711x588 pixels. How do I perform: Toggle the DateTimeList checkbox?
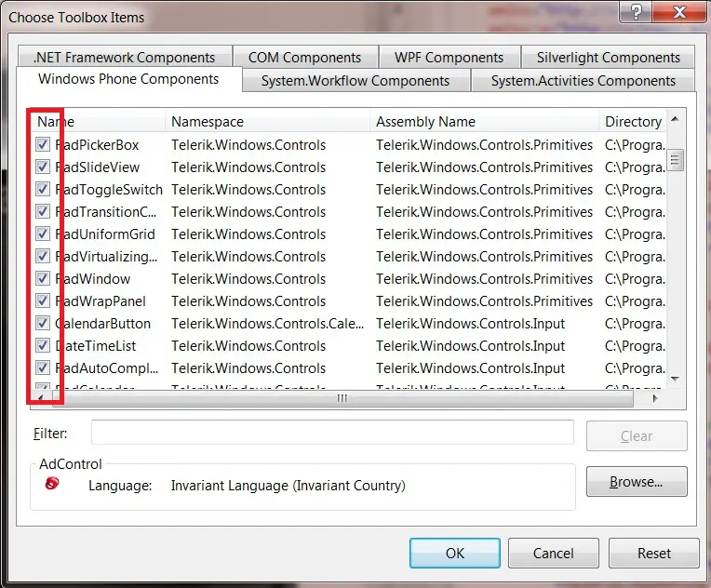click(43, 345)
